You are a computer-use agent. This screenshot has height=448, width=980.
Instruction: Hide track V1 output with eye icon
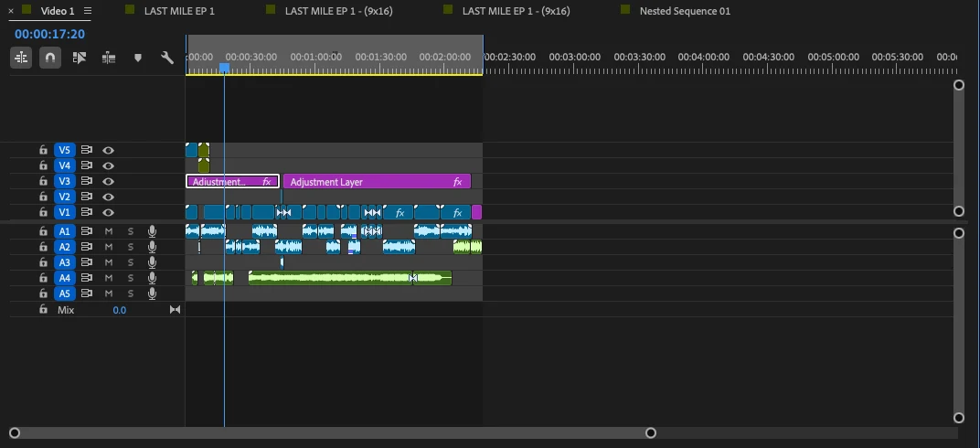(108, 212)
